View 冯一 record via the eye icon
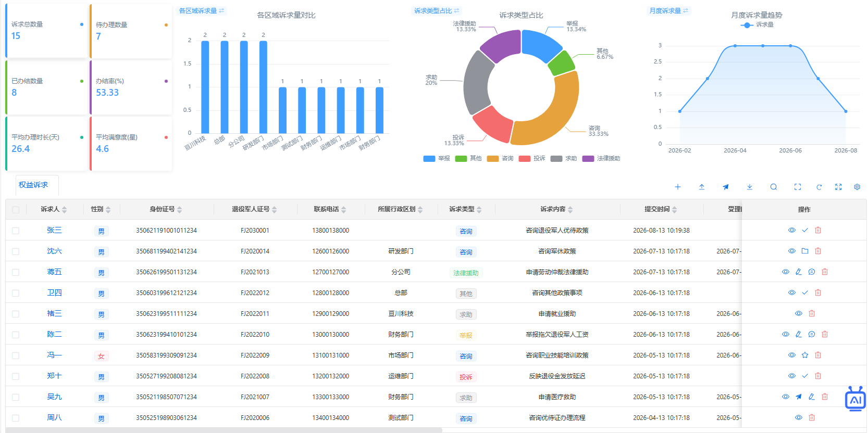 [x=792, y=355]
